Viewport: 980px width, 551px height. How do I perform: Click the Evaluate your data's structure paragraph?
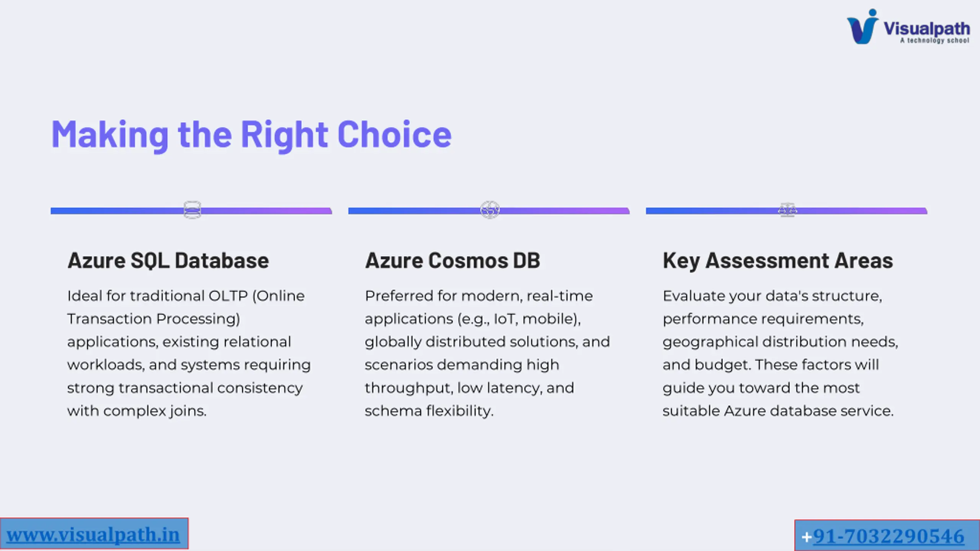(780, 353)
